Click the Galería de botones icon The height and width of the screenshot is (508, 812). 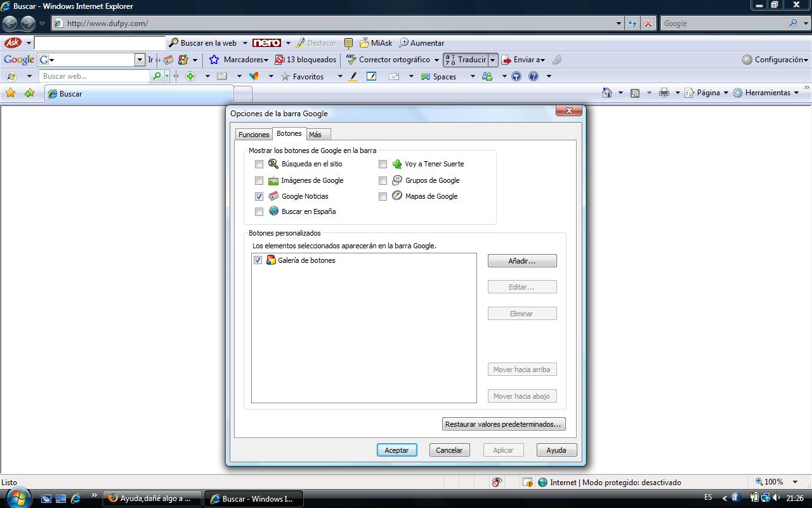coord(271,260)
